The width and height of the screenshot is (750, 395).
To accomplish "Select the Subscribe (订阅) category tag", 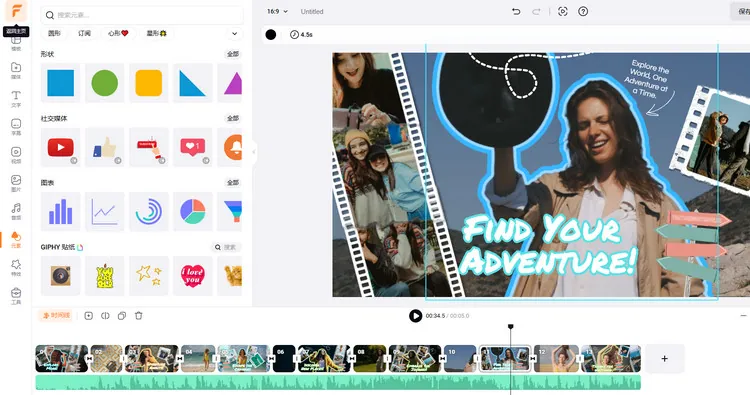I will (85, 33).
